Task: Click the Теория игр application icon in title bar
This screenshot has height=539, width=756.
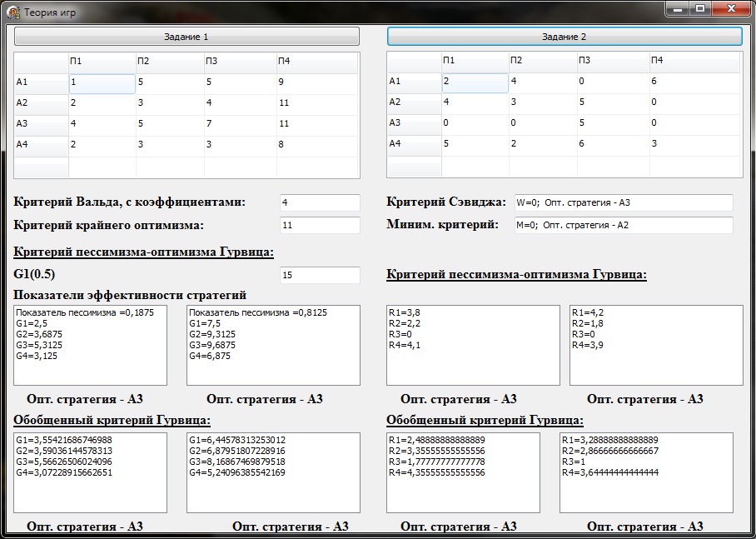Action: [13, 12]
